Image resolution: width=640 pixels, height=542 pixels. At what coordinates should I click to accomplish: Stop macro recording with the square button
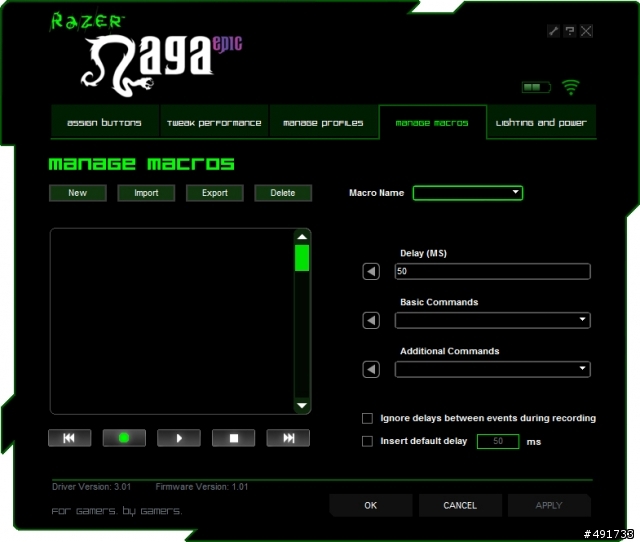[233, 438]
